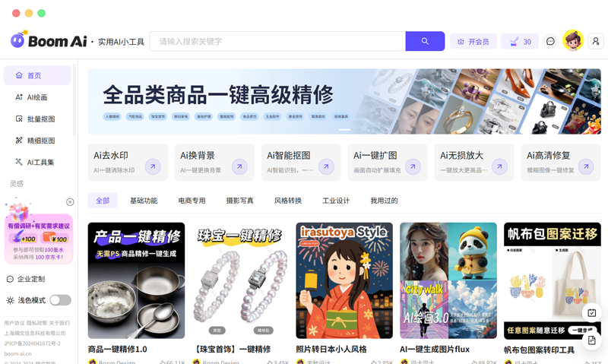Click the ink brush credits icon showing 30

515,42
